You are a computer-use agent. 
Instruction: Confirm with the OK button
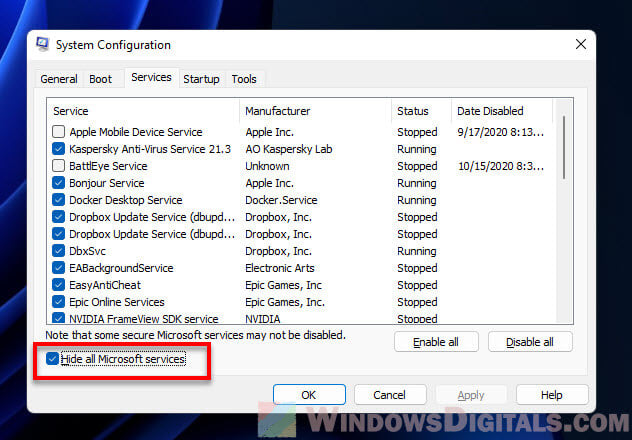[309, 395]
